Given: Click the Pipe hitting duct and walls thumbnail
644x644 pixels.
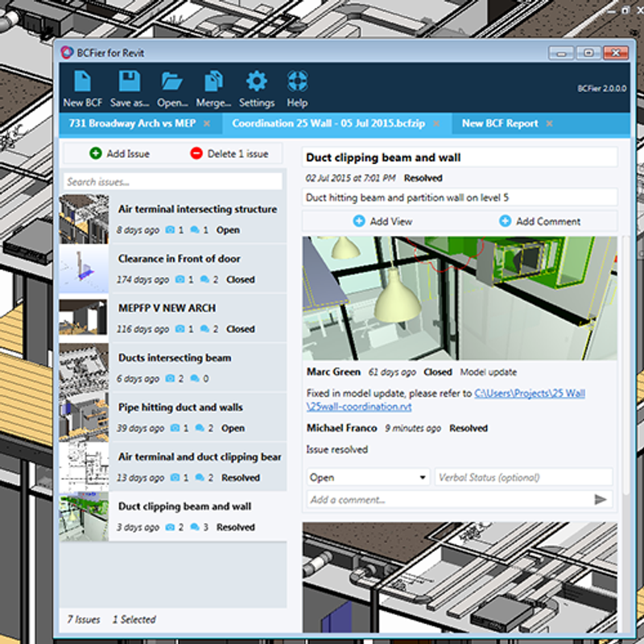Looking at the screenshot, I should click(84, 417).
